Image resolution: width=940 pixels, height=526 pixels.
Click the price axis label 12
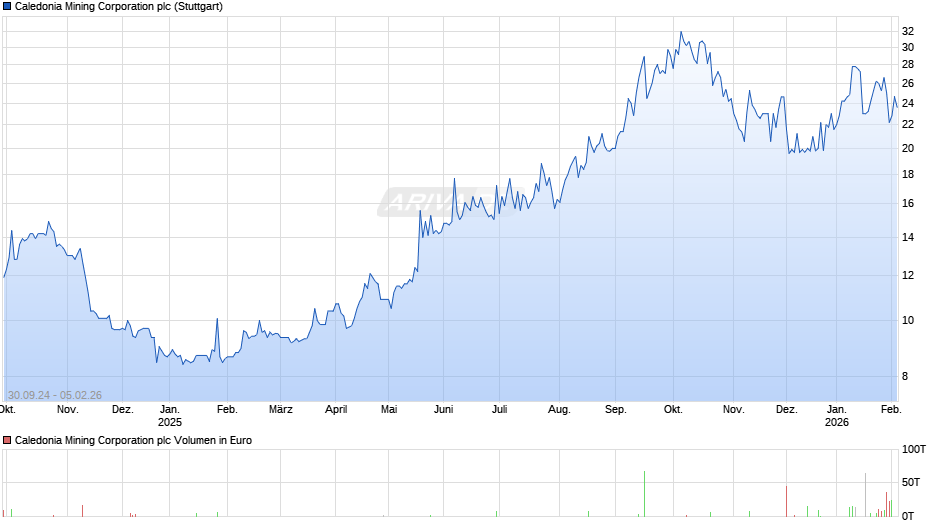pyautogui.click(x=908, y=275)
